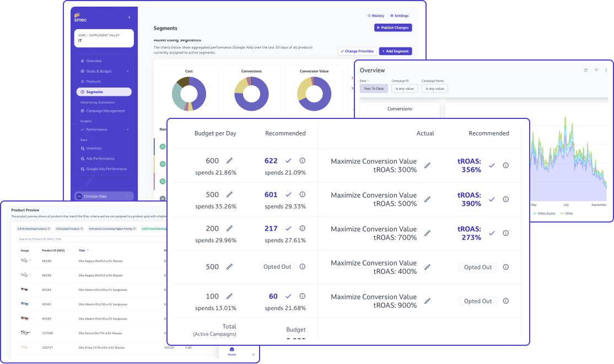Open Inventory page from sidebar

(94, 148)
